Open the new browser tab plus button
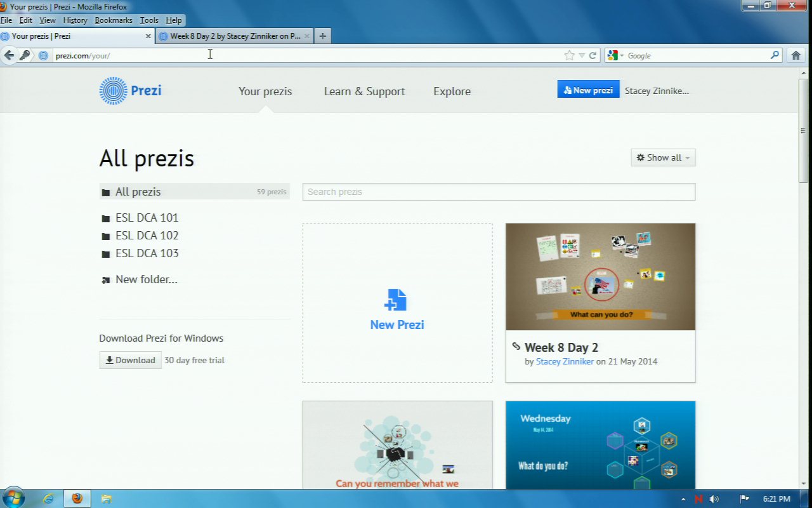This screenshot has width=812, height=508. coord(322,36)
